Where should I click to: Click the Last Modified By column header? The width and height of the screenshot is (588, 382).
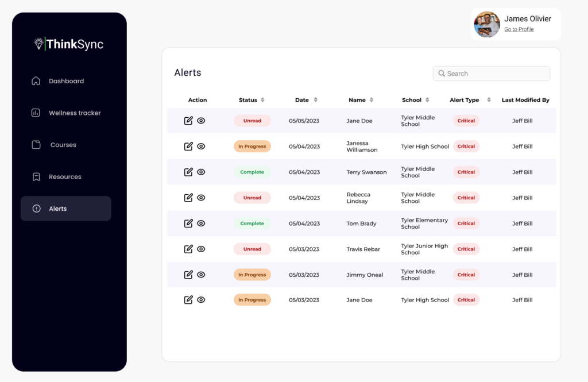[525, 100]
